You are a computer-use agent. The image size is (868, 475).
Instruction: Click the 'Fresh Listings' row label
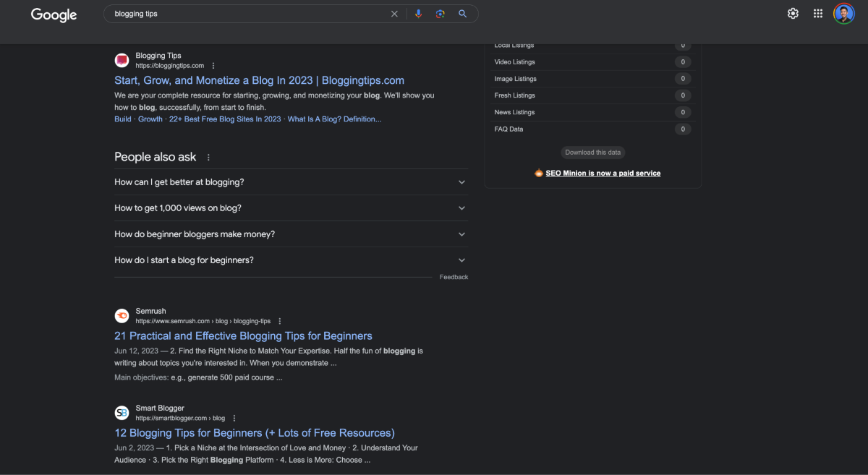(x=515, y=95)
